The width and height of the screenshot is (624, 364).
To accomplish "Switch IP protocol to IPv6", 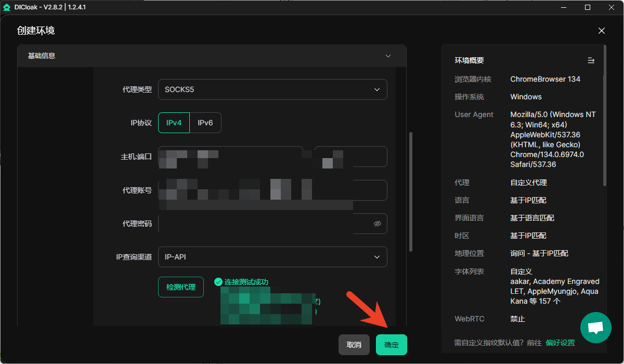I will pyautogui.click(x=205, y=123).
